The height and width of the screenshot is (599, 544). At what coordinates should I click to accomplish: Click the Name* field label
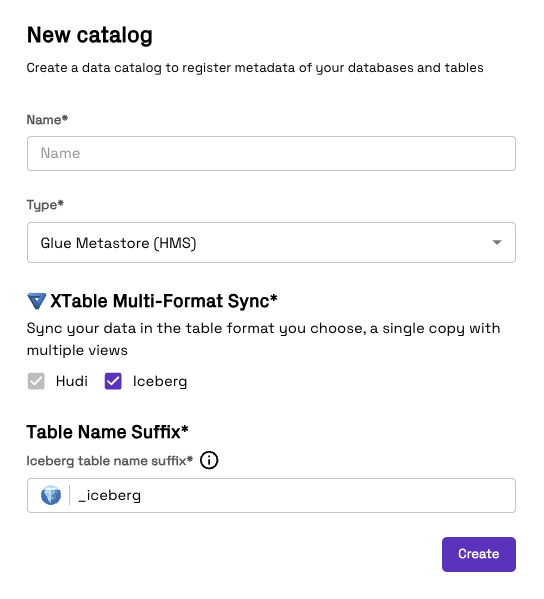47,120
